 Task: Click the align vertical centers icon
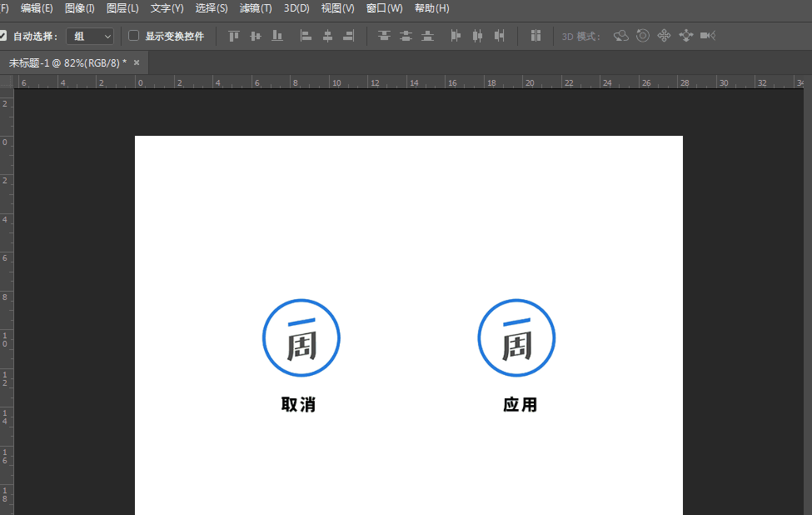tap(255, 36)
